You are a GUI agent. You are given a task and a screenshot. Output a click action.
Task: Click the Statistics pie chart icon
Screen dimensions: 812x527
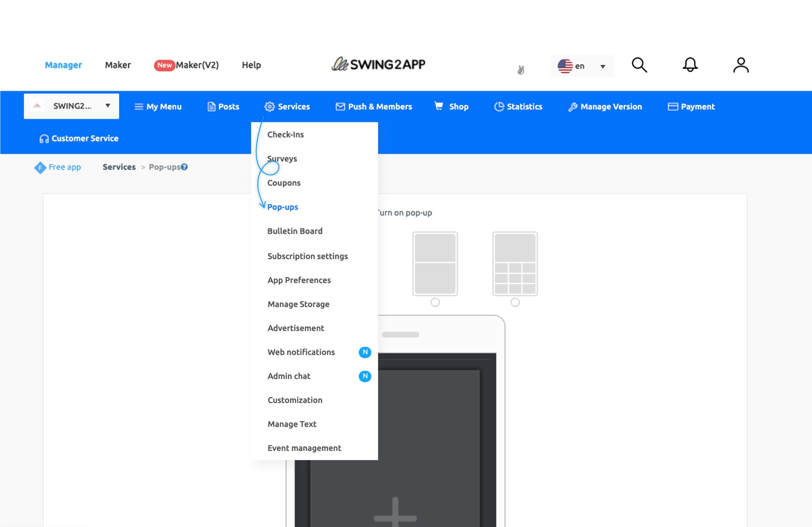pyautogui.click(x=499, y=107)
